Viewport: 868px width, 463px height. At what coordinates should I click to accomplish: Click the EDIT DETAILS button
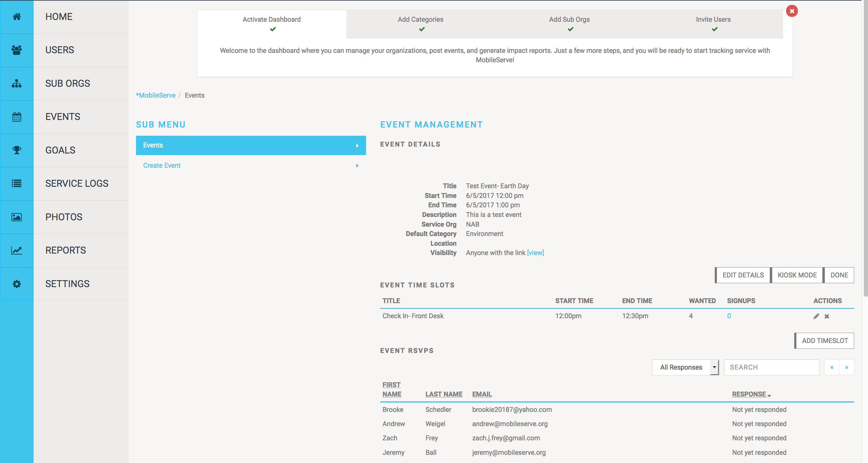pos(742,275)
